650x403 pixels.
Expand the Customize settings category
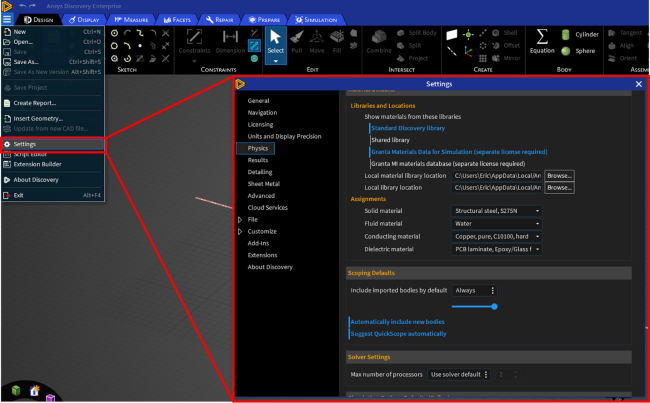click(240, 232)
